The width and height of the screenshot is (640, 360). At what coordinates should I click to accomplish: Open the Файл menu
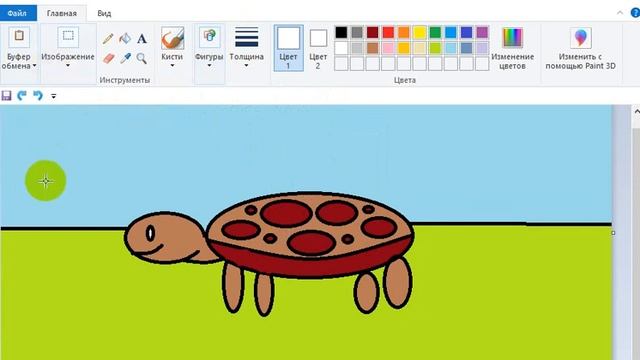pyautogui.click(x=17, y=13)
